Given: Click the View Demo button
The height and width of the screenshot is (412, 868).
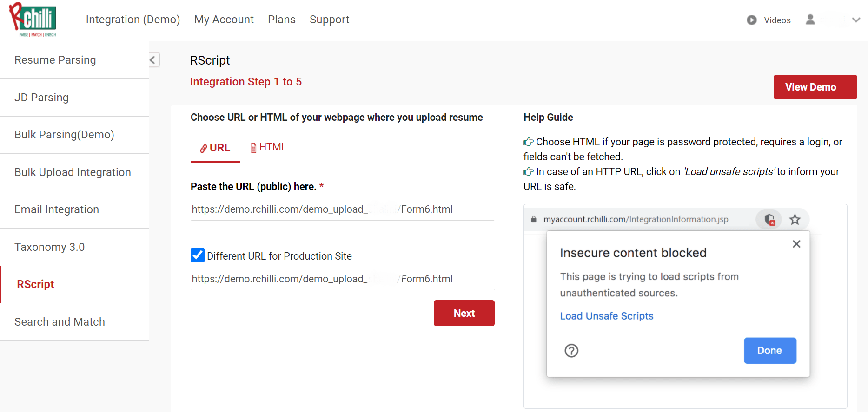Looking at the screenshot, I should click(x=815, y=87).
